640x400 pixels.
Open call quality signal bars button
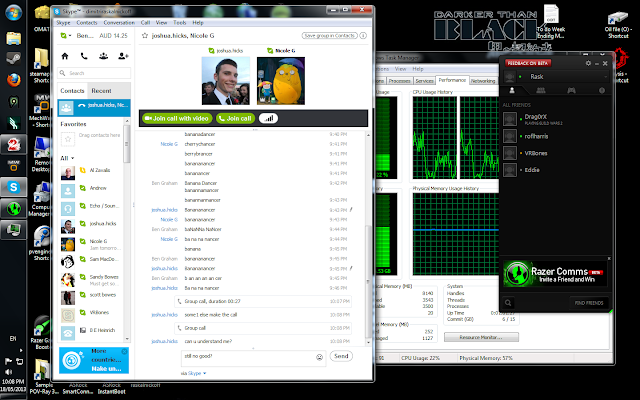268,118
